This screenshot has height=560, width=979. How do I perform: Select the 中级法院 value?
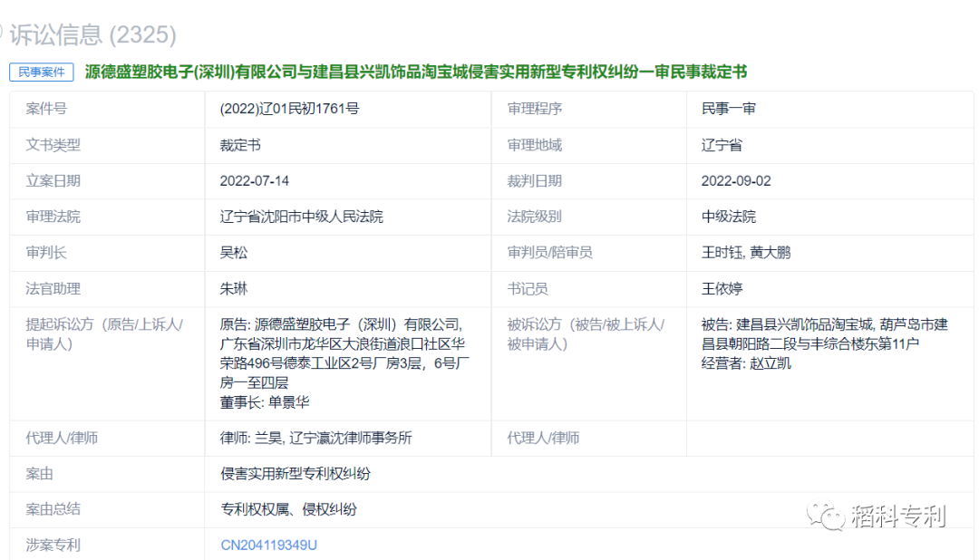tap(729, 217)
